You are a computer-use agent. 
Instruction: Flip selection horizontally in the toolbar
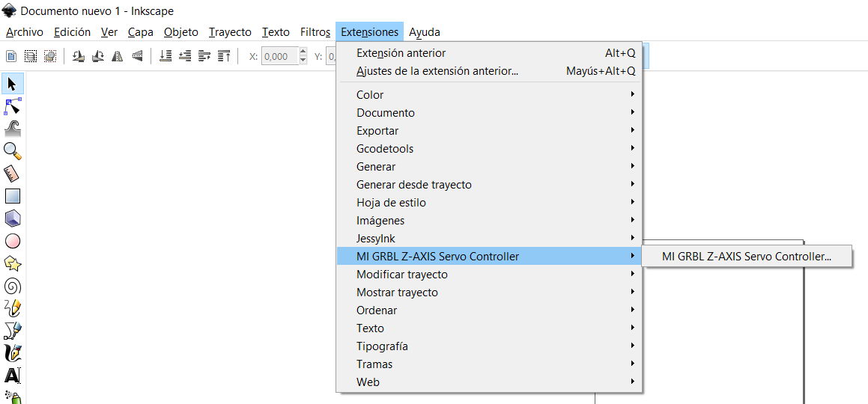(x=118, y=56)
